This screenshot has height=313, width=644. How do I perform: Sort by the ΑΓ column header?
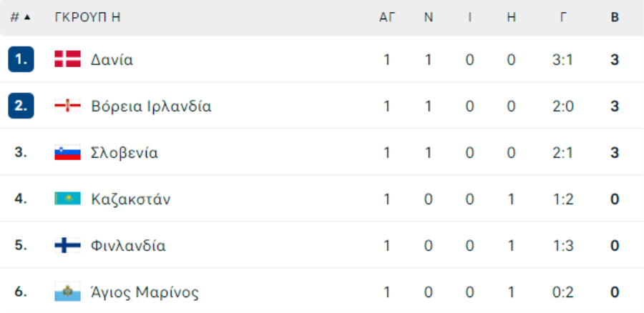[x=386, y=17]
